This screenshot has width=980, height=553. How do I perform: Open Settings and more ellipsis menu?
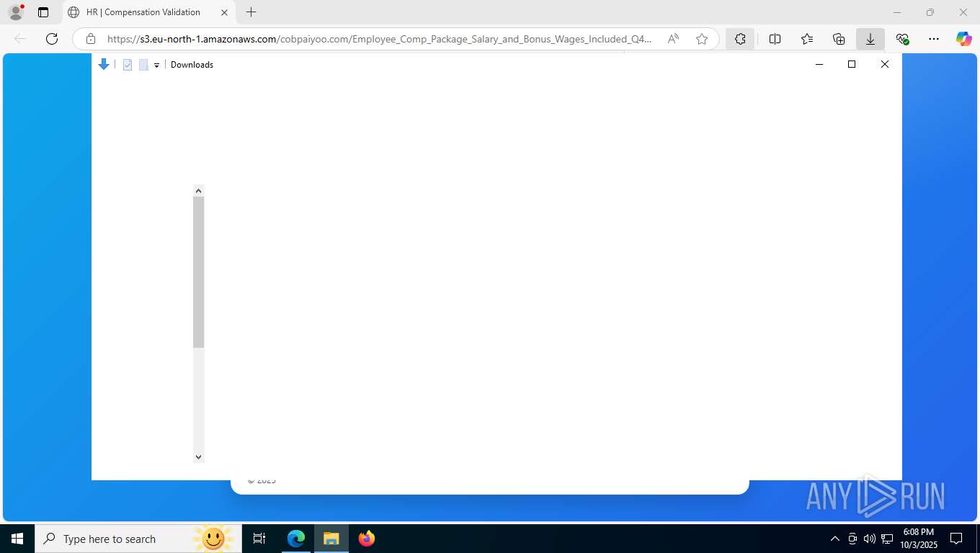pos(934,39)
